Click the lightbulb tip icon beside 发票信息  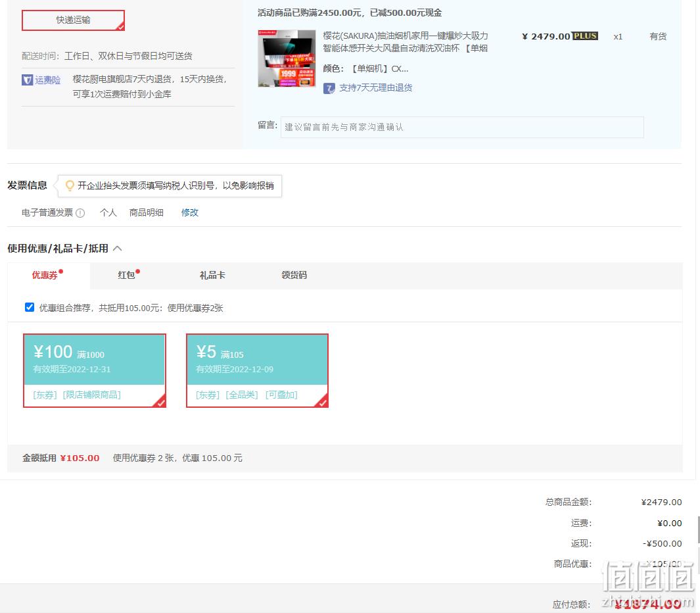(x=70, y=185)
